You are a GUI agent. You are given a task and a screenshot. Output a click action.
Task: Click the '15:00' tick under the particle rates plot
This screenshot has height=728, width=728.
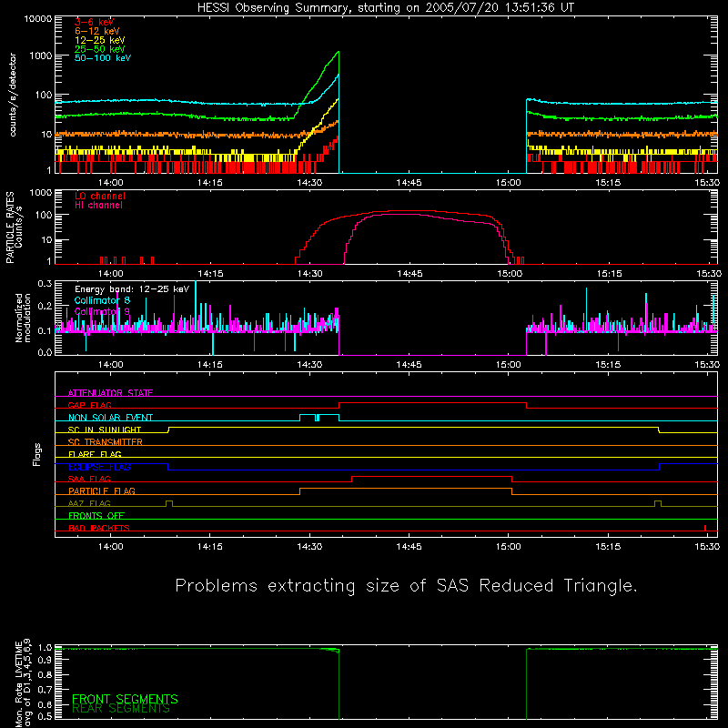(510, 274)
